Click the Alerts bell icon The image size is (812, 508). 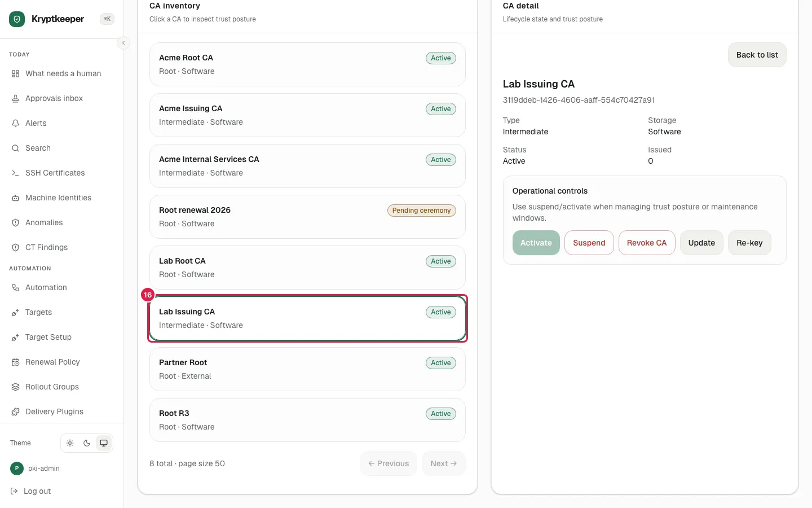(15, 124)
